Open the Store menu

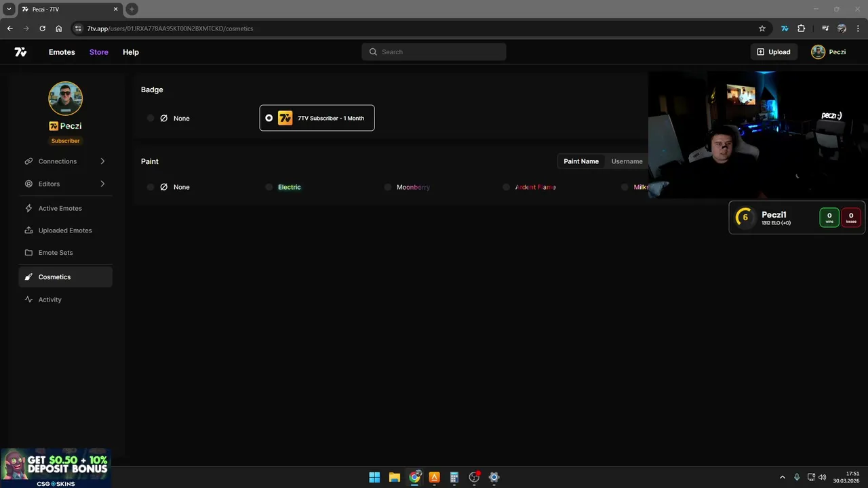click(x=99, y=52)
